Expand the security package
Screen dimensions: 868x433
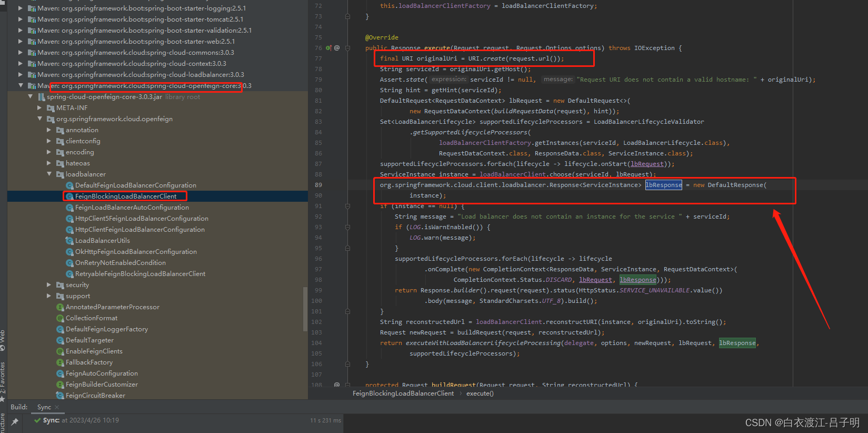pyautogui.click(x=49, y=285)
